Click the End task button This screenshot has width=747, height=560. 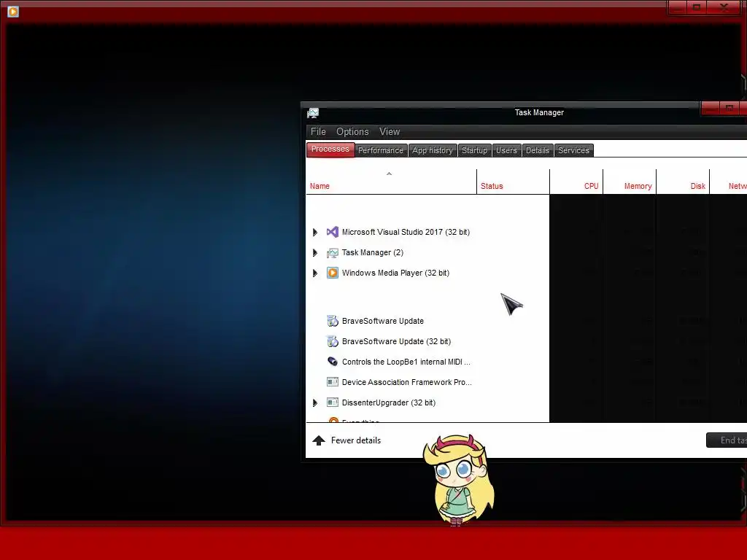tap(727, 440)
